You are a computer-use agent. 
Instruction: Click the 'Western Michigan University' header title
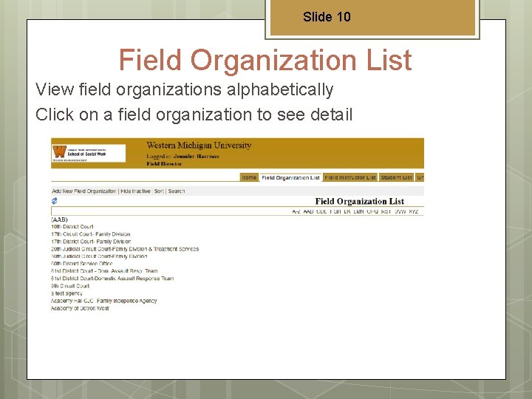click(x=199, y=146)
